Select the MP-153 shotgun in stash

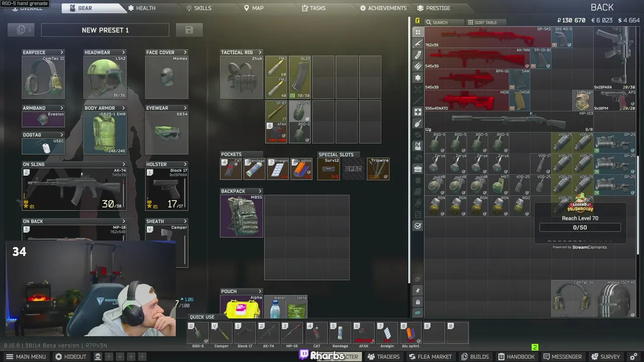tap(509, 121)
